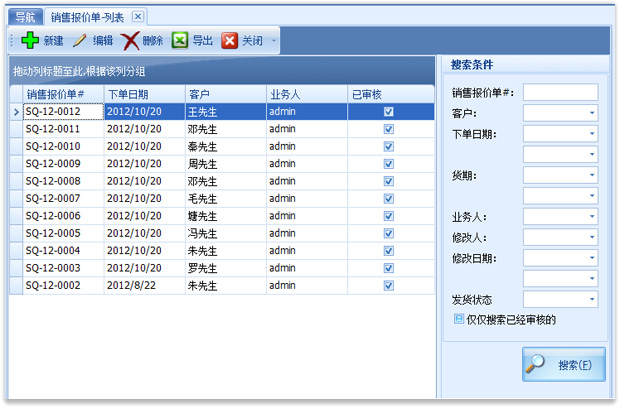Toggle 已审核 checkbox for SQ-12-0002
620x407 pixels.
click(388, 285)
